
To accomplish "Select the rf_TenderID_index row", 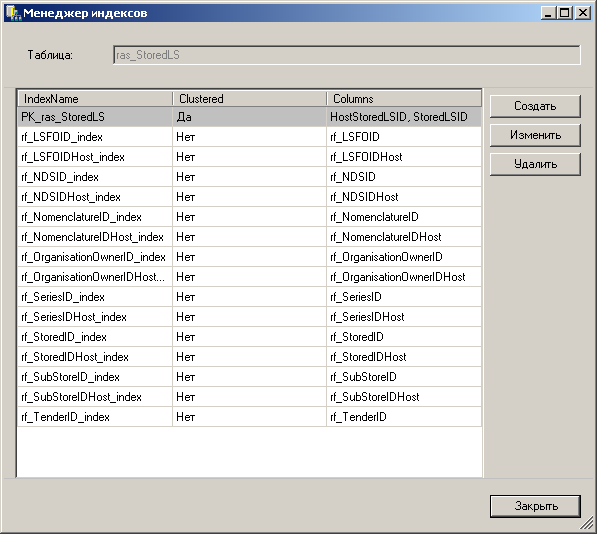I will [249, 417].
